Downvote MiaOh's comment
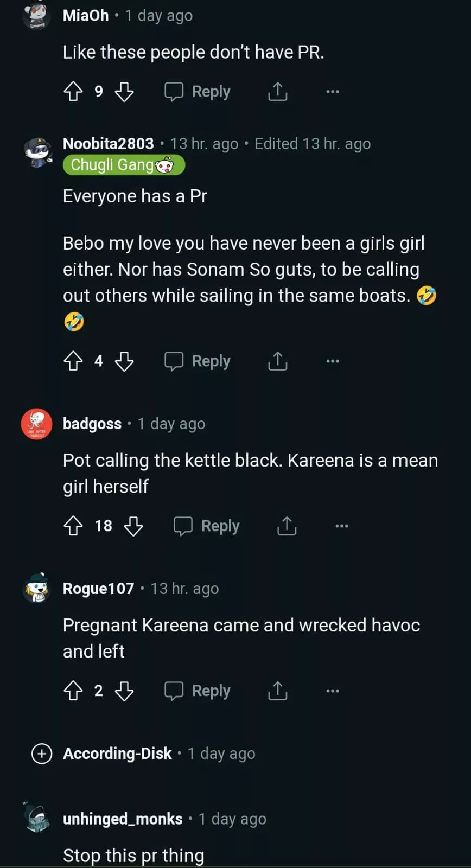Viewport: 471px width, 868px height. (x=124, y=92)
